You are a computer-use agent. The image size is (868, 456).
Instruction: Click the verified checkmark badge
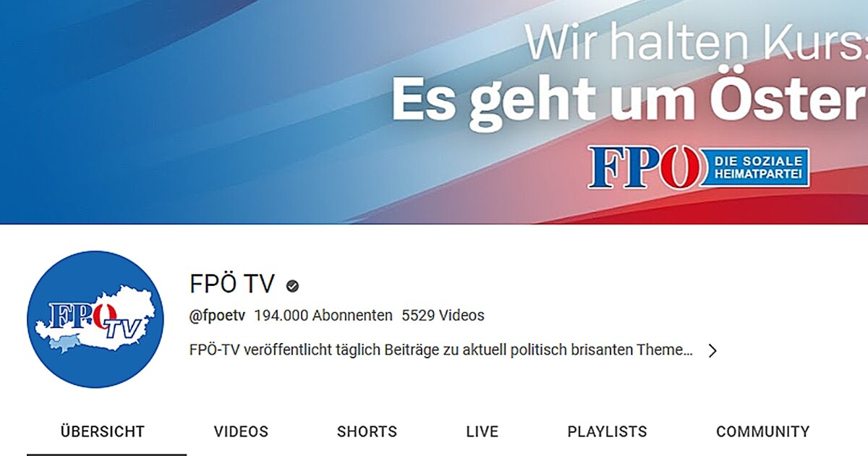pos(292,286)
